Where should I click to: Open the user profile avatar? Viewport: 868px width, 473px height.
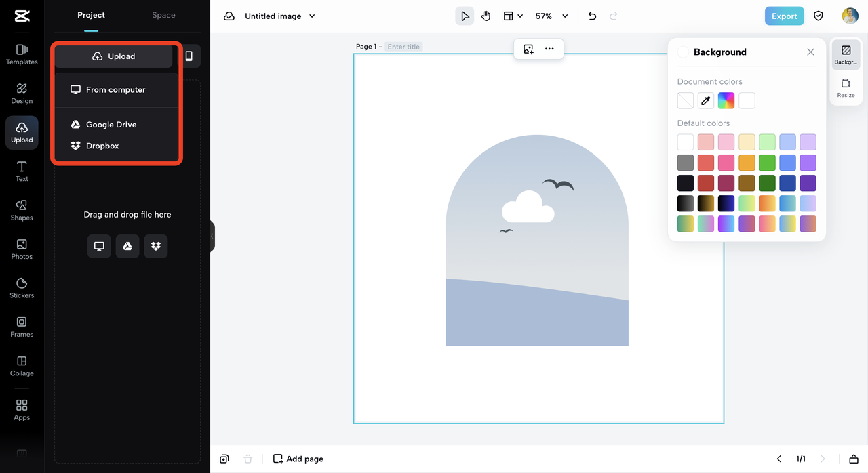tap(850, 16)
